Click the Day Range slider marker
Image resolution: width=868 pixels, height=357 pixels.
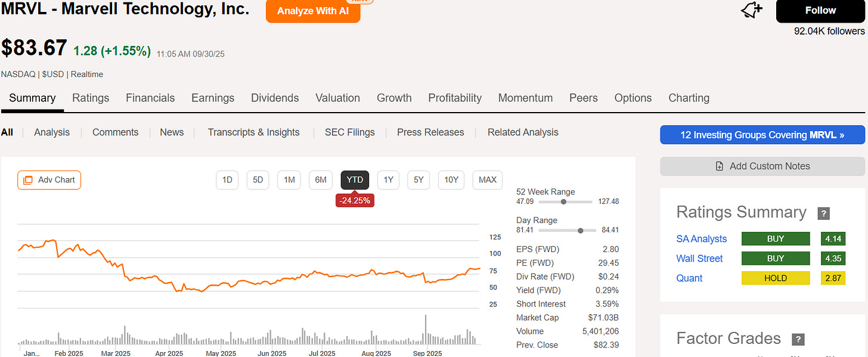click(580, 230)
